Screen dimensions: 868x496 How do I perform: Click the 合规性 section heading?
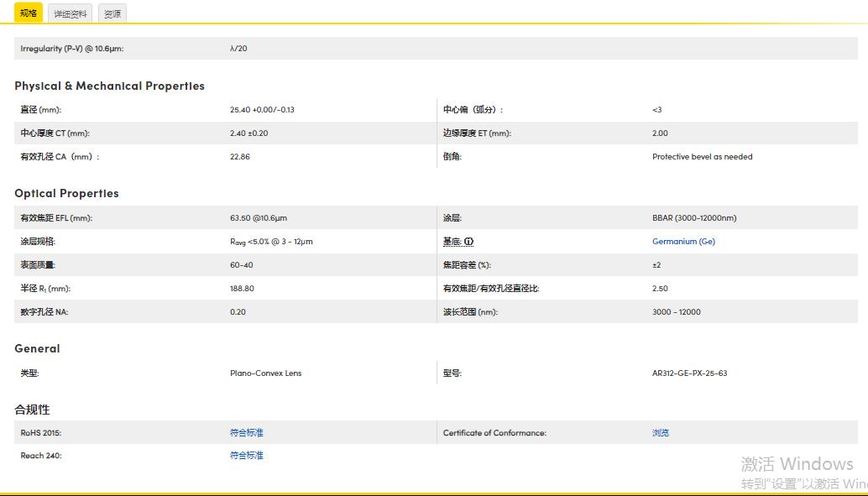click(31, 410)
